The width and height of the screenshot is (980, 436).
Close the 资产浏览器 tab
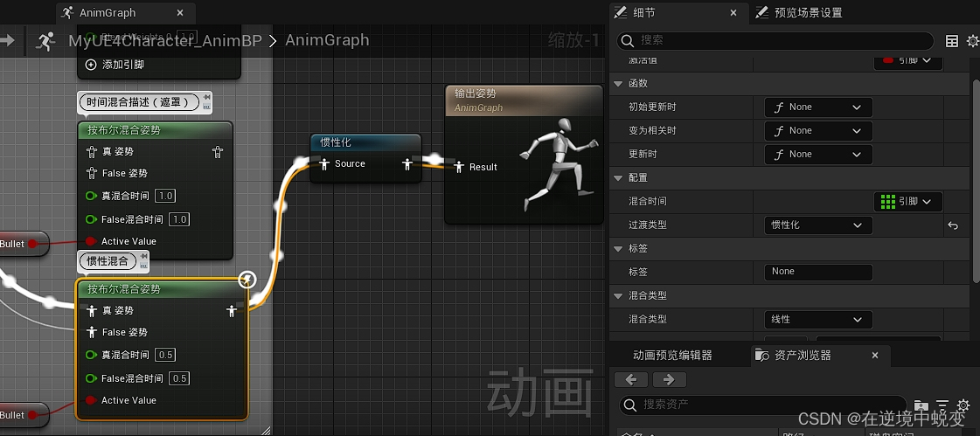point(875,356)
